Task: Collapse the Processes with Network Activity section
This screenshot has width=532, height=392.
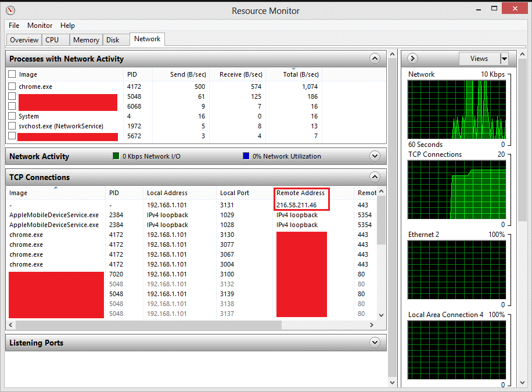Action: [375, 59]
